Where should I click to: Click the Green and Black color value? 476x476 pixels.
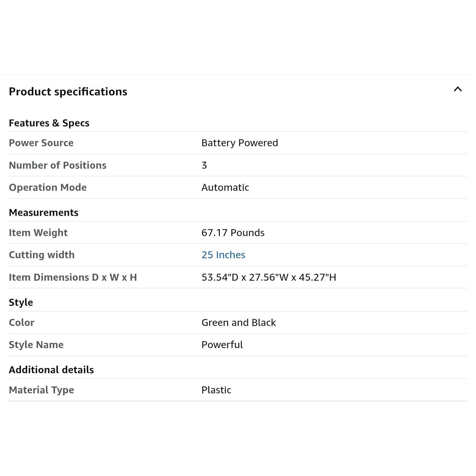tap(238, 323)
